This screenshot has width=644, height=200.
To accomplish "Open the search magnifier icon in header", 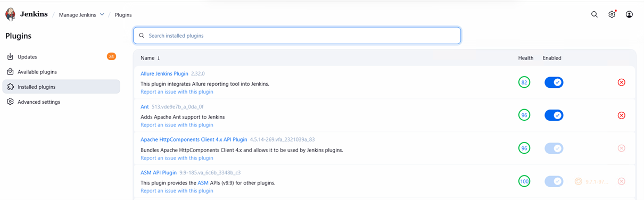I will point(595,14).
